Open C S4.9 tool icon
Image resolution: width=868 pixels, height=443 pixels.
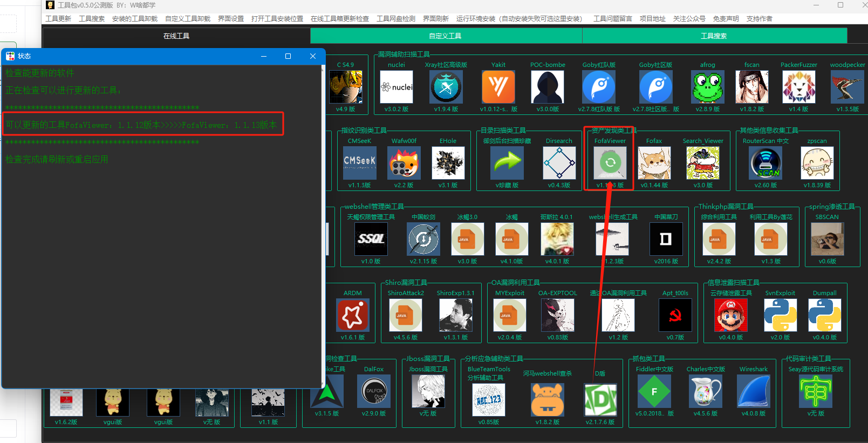click(346, 87)
